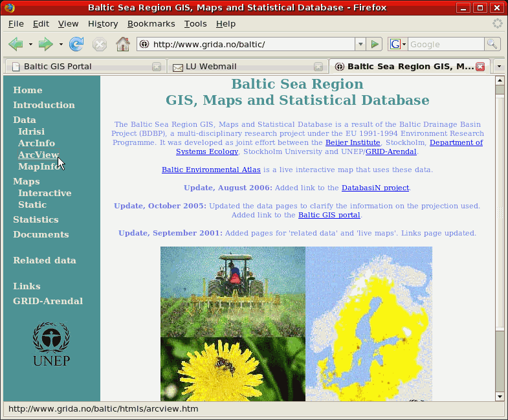Close the LU Webmail tab
The width and height of the screenshot is (508, 420).
318,67
